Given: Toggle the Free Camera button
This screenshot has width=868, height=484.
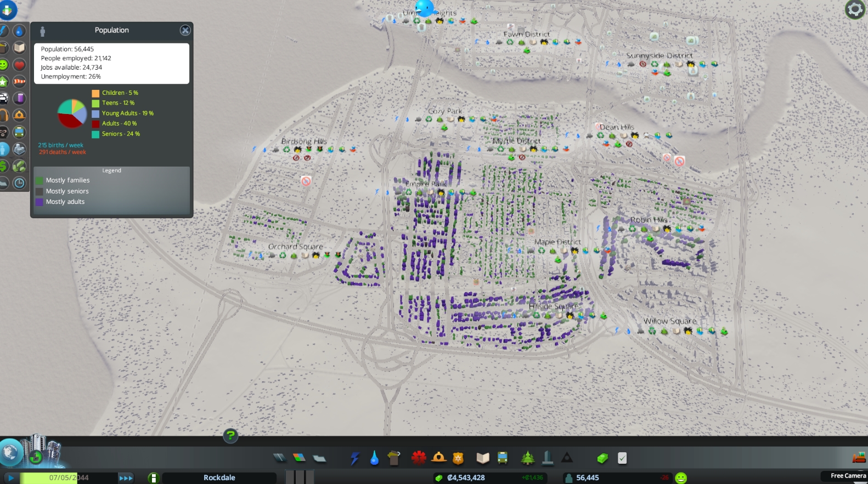Looking at the screenshot, I should 848,476.
